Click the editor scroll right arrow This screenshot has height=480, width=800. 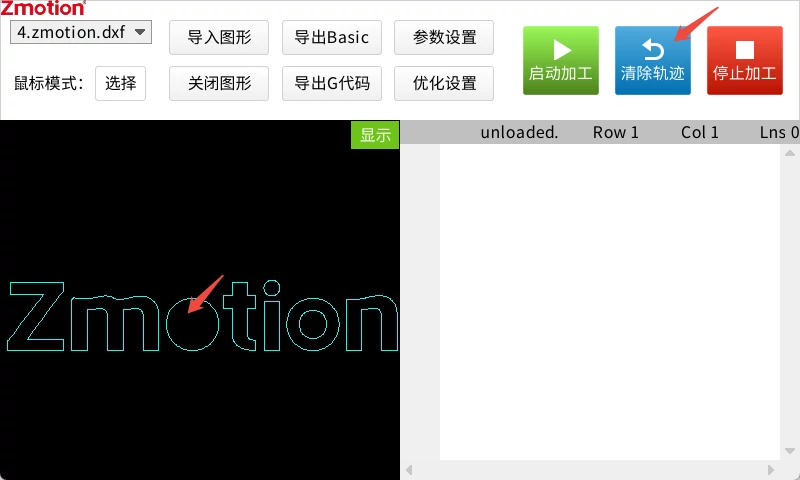771,470
